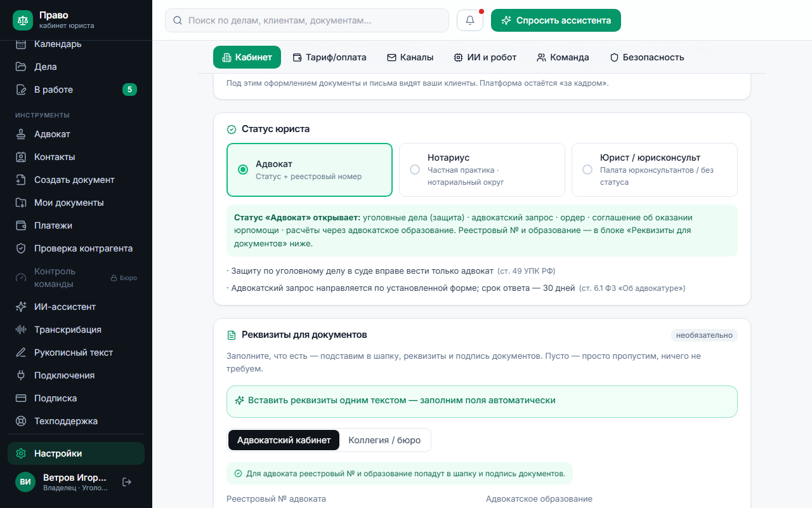Click the Платежи wallet icon
812x508 pixels.
pyautogui.click(x=21, y=225)
